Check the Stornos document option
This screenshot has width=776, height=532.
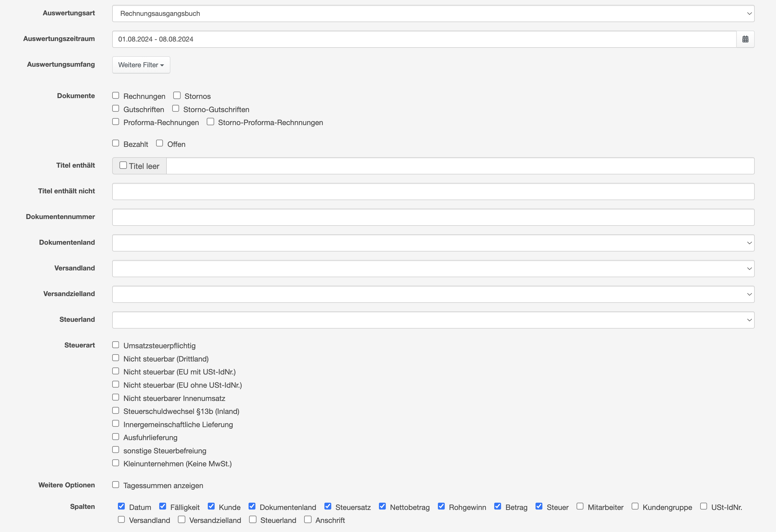(177, 96)
